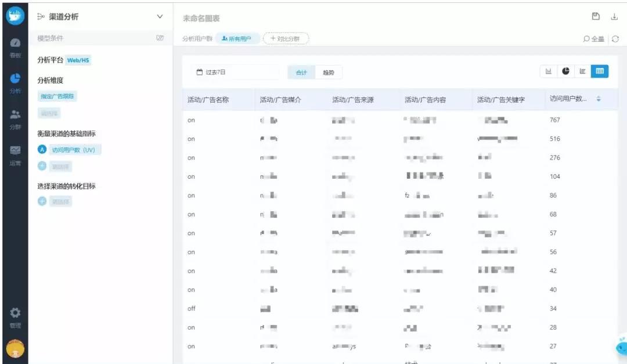Switch to table view icon

click(x=600, y=71)
